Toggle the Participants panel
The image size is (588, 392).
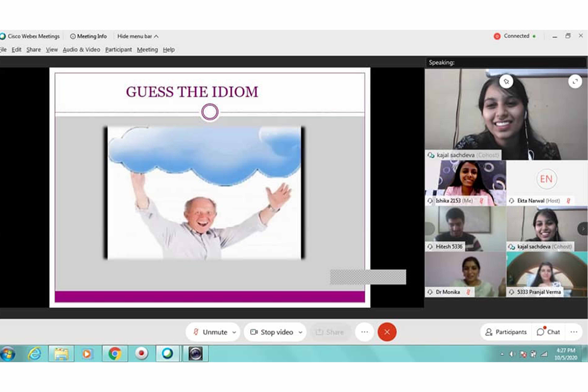(506, 332)
